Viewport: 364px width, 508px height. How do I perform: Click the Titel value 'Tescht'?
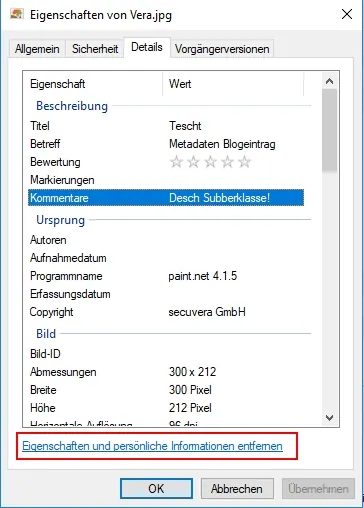[x=185, y=126]
